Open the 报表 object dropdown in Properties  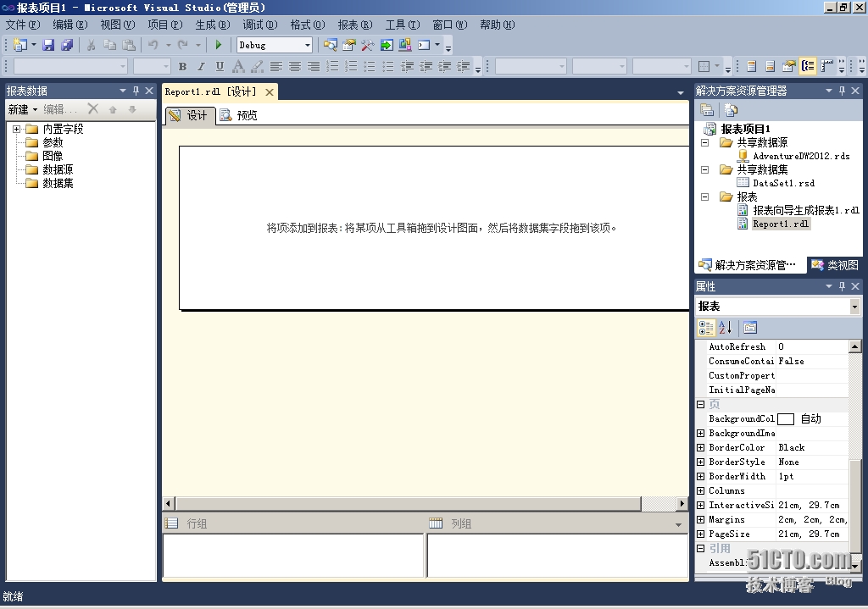click(x=854, y=307)
